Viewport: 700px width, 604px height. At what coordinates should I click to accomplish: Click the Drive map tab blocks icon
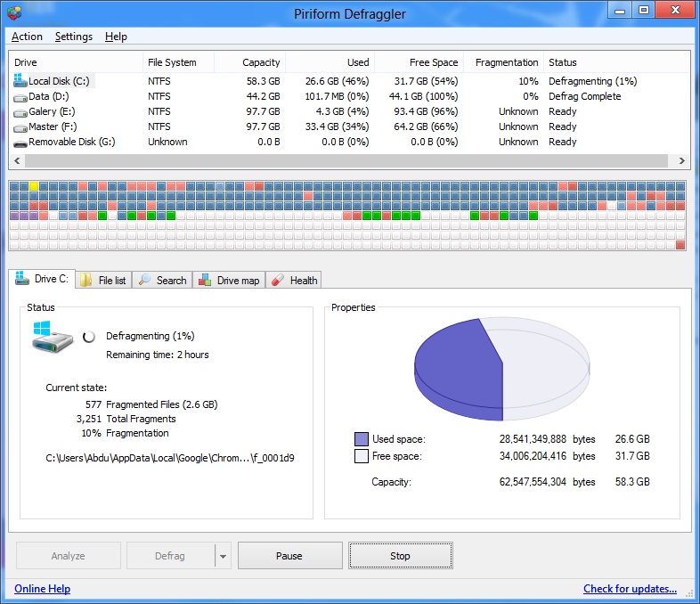coord(205,280)
